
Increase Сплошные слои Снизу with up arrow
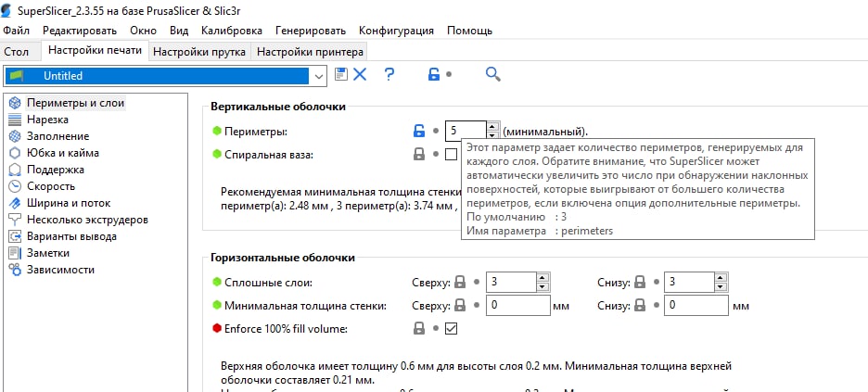pos(720,278)
